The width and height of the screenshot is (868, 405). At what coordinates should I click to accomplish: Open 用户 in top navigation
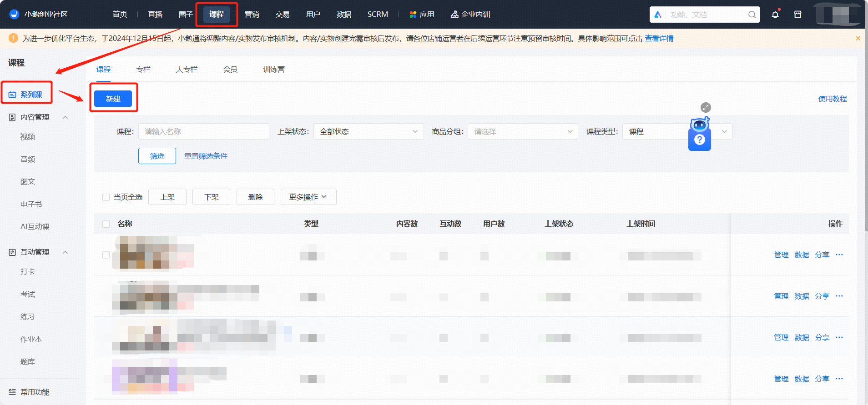(x=313, y=15)
